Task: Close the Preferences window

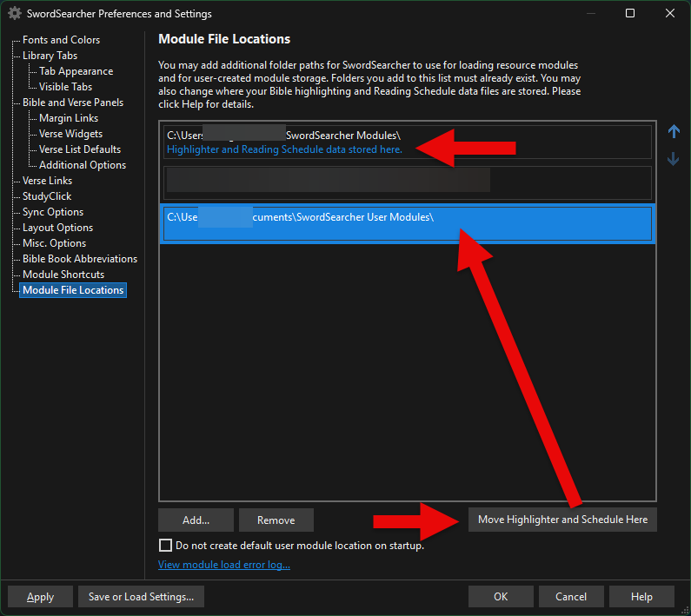Action: (670, 13)
